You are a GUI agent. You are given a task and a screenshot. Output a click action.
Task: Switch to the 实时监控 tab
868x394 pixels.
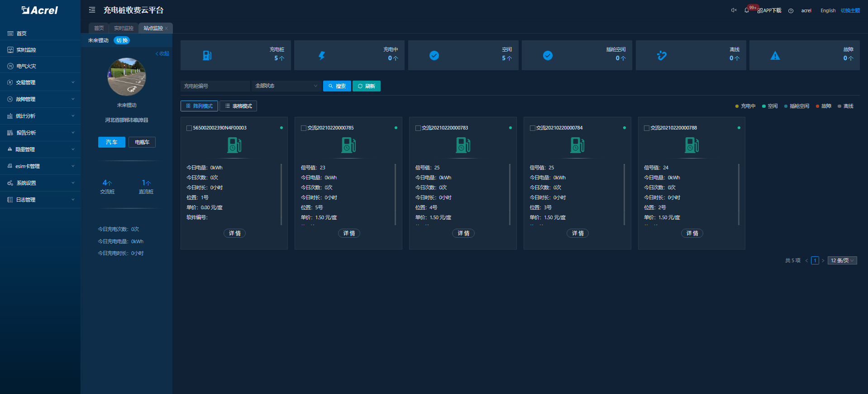[124, 28]
